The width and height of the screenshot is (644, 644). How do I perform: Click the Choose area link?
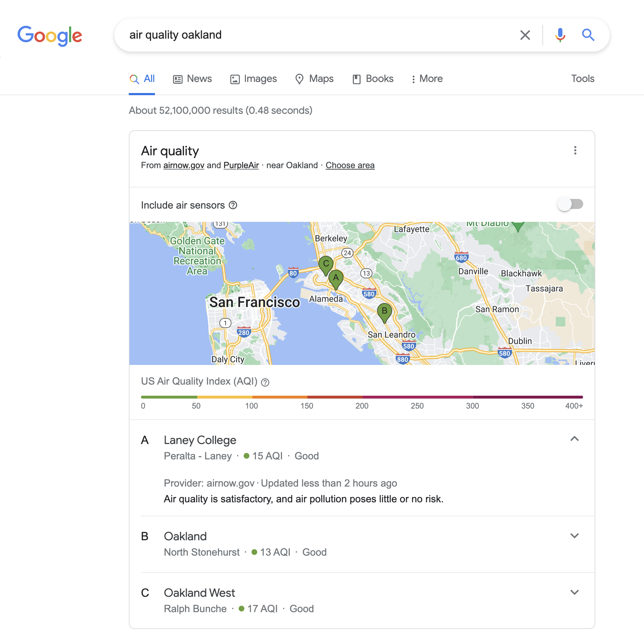coord(350,165)
